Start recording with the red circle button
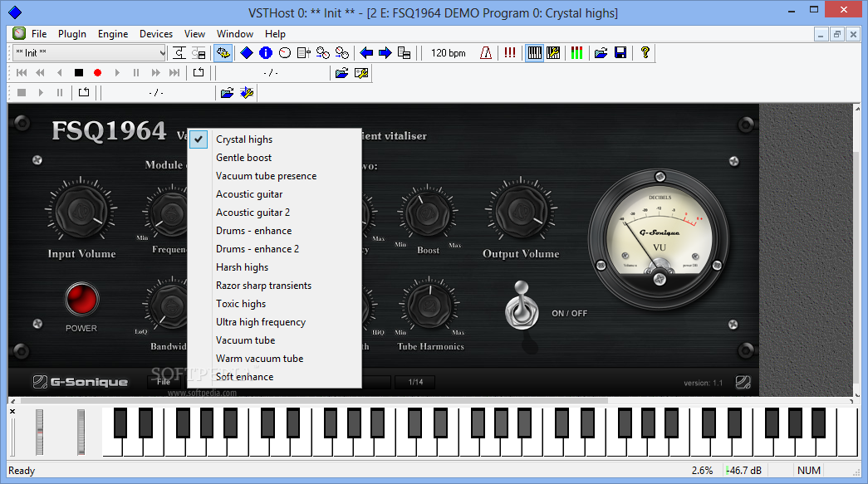The width and height of the screenshot is (868, 484). coord(97,73)
